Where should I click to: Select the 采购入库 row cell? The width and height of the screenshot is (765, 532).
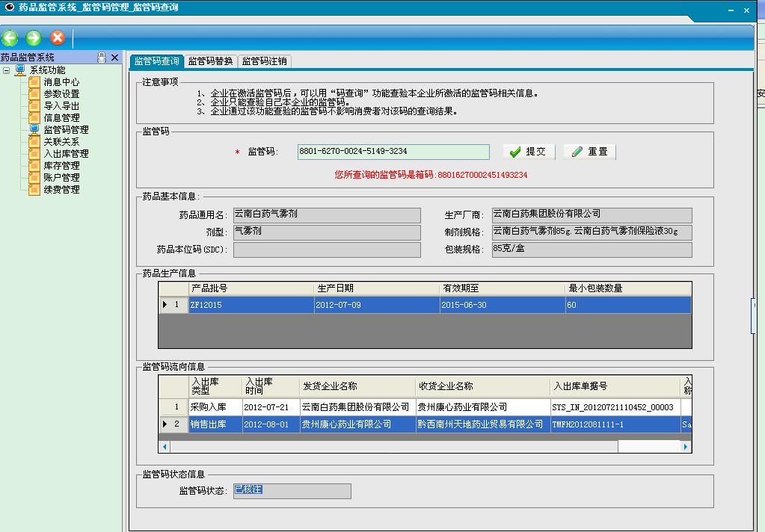(215, 407)
